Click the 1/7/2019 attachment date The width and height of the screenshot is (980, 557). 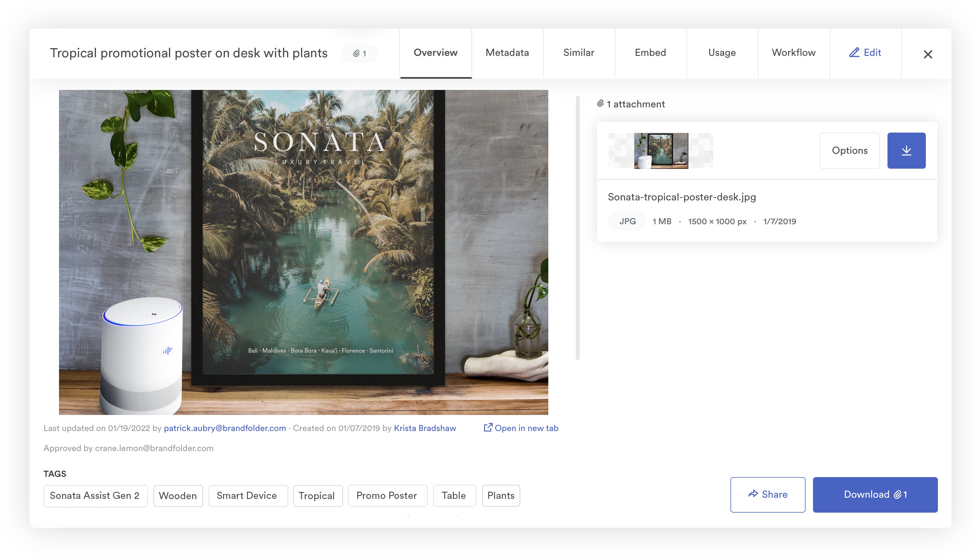[779, 221]
